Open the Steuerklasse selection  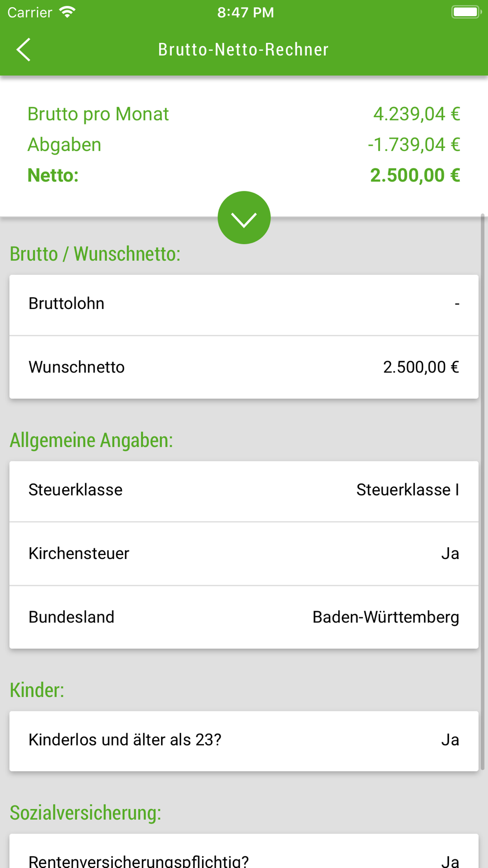[244, 490]
